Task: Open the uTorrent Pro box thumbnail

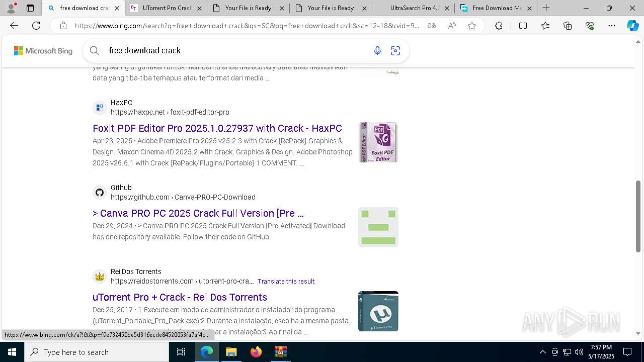Action: pos(378,311)
